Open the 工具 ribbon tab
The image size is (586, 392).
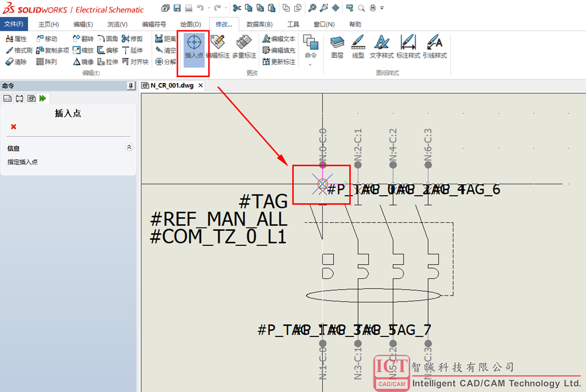pyautogui.click(x=293, y=24)
